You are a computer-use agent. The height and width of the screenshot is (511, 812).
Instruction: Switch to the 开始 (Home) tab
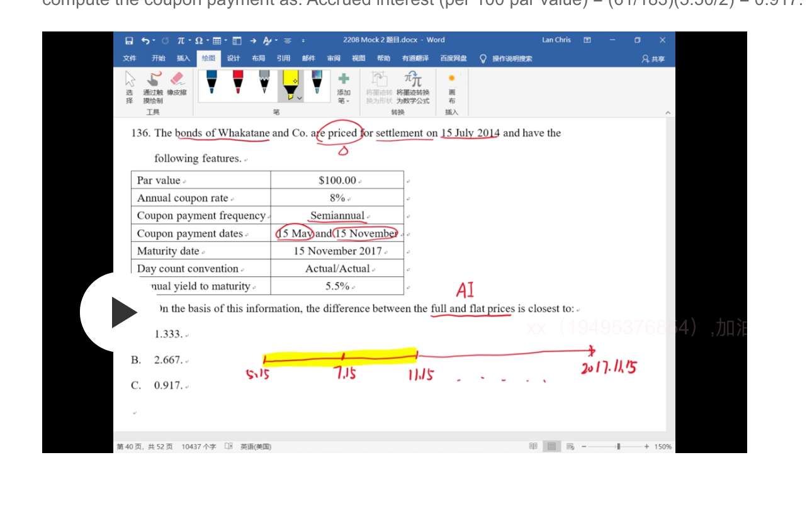pos(158,59)
